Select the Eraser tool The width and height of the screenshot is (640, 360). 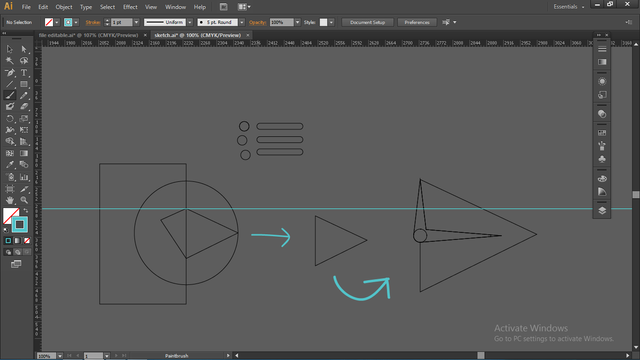click(24, 107)
